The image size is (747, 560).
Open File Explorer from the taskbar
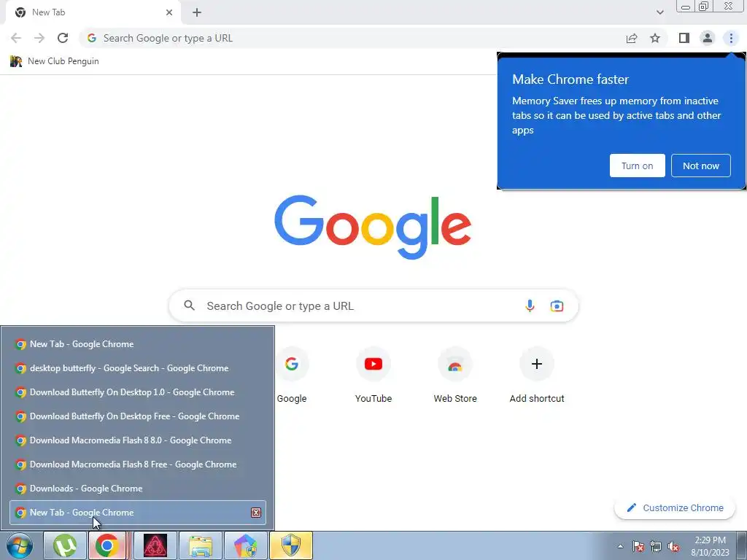[x=201, y=545]
